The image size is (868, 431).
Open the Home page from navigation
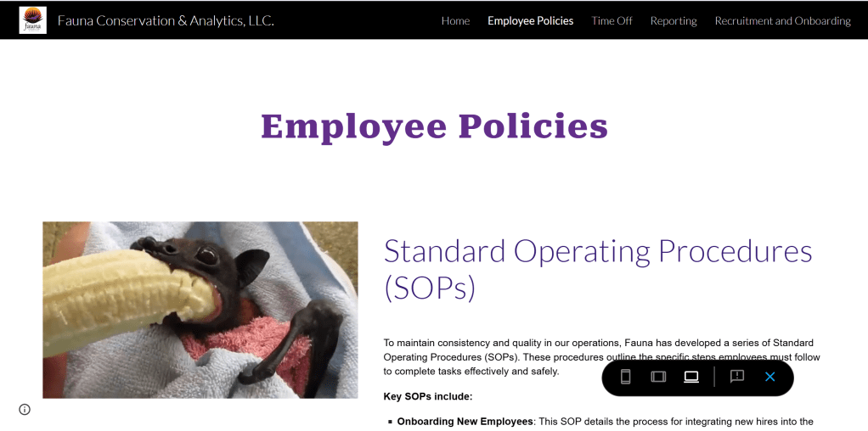pos(455,20)
